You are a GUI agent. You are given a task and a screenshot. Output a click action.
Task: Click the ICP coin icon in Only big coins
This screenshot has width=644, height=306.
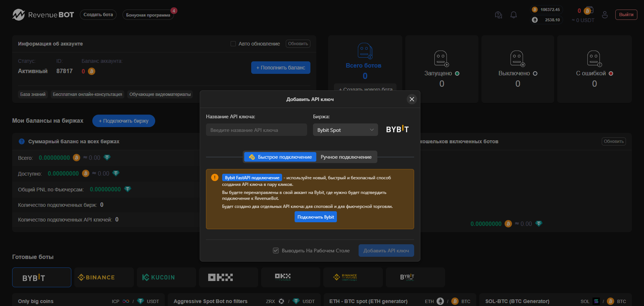point(126,301)
